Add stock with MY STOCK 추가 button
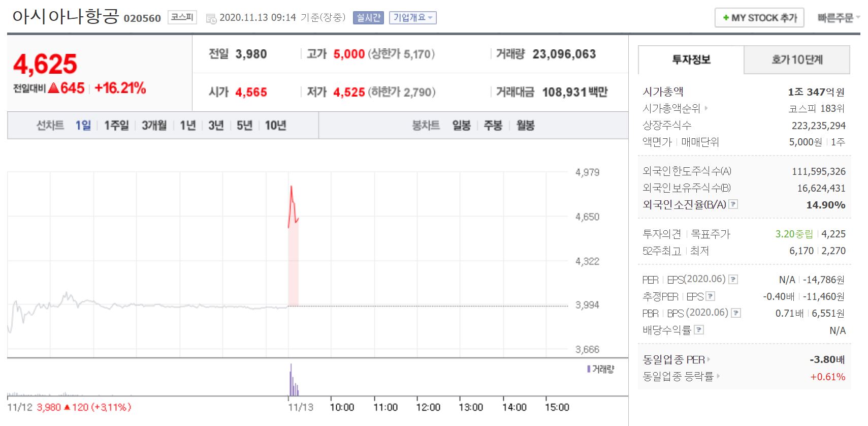Image resolution: width=868 pixels, height=426 pixels. (759, 18)
